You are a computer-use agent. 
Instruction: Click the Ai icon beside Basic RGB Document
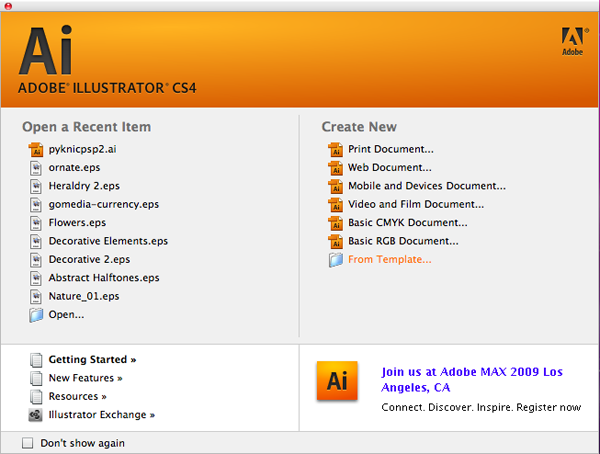click(336, 241)
